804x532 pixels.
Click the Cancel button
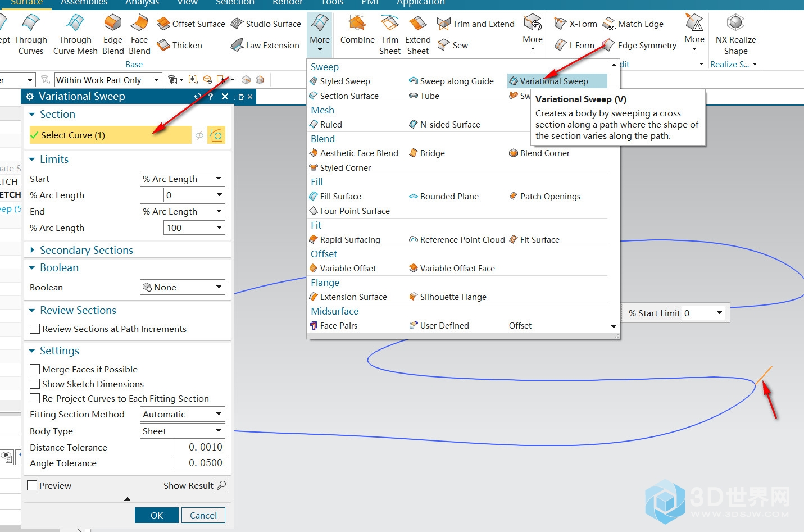click(203, 515)
